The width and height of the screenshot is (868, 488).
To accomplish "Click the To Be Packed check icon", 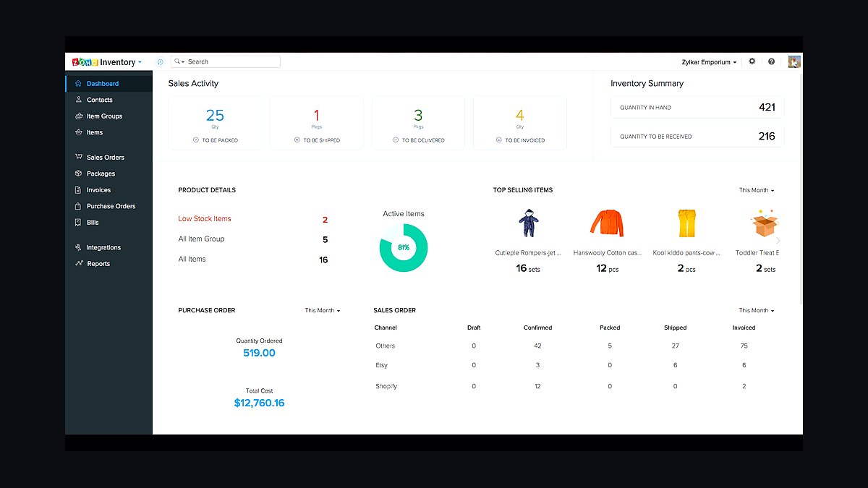I will tap(196, 140).
